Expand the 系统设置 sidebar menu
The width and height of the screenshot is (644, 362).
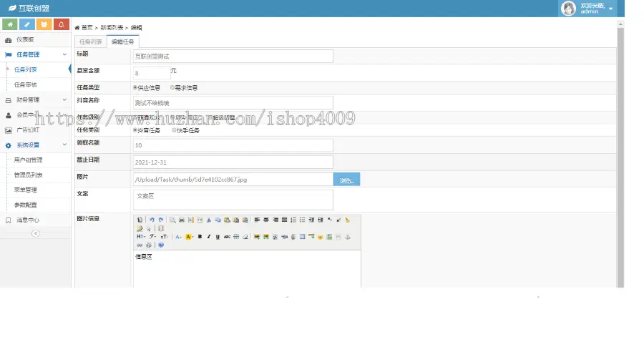click(35, 145)
